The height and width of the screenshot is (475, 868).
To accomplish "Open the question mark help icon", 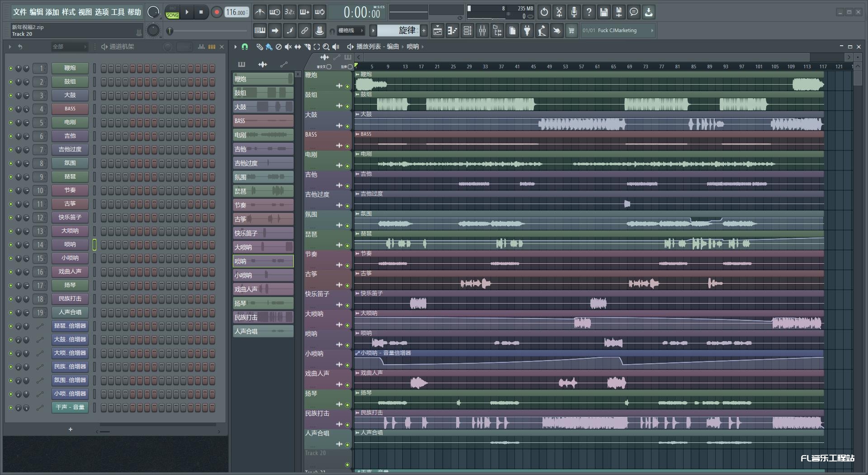I will (589, 12).
